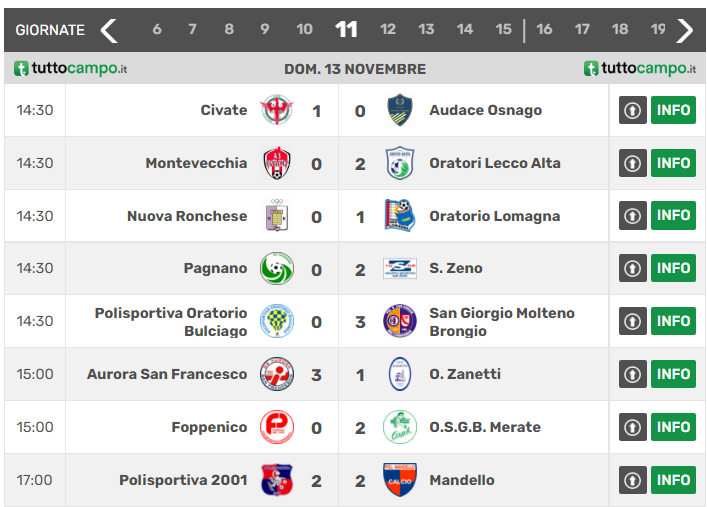This screenshot has height=507, width=707.
Task: Select giornata 10 tab
Action: (x=304, y=30)
